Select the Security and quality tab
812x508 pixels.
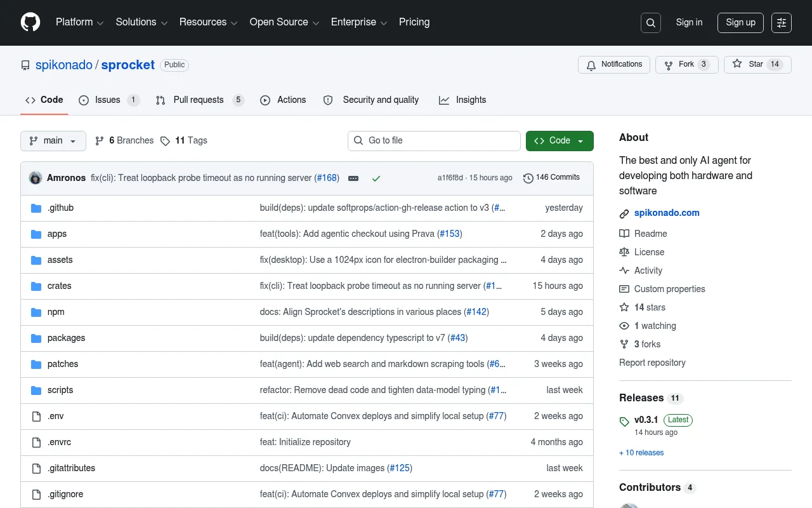pos(371,100)
